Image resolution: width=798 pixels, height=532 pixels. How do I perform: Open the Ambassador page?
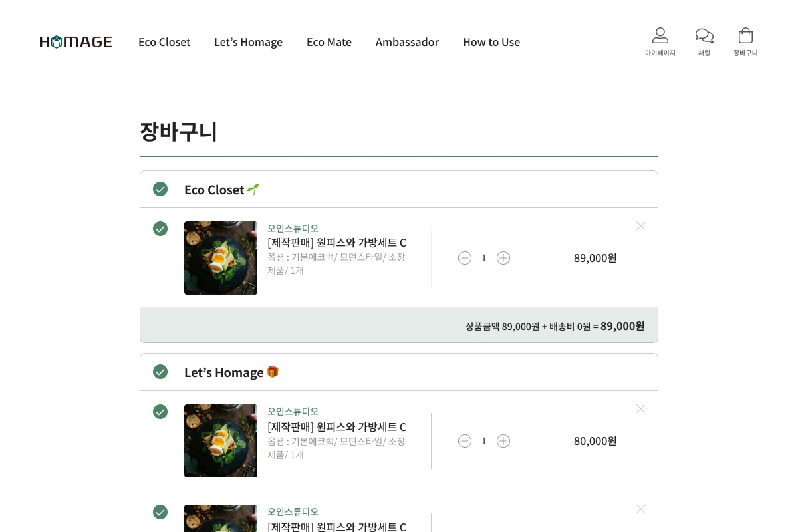coord(407,42)
